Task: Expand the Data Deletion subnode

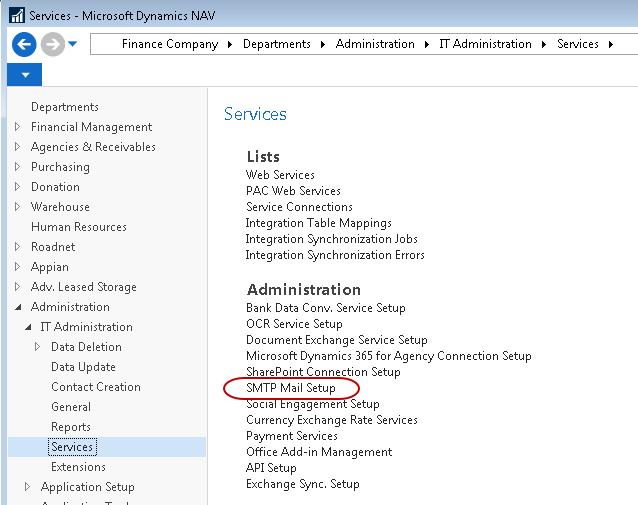Action: coord(38,347)
